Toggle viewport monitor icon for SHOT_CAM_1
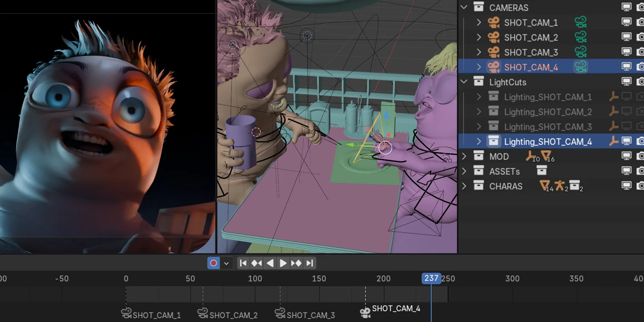 tap(626, 22)
